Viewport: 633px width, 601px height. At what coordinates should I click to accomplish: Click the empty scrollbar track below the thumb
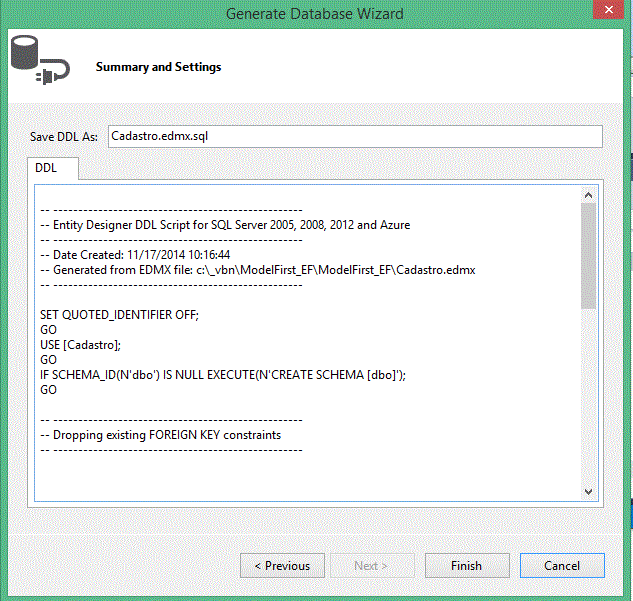589,396
